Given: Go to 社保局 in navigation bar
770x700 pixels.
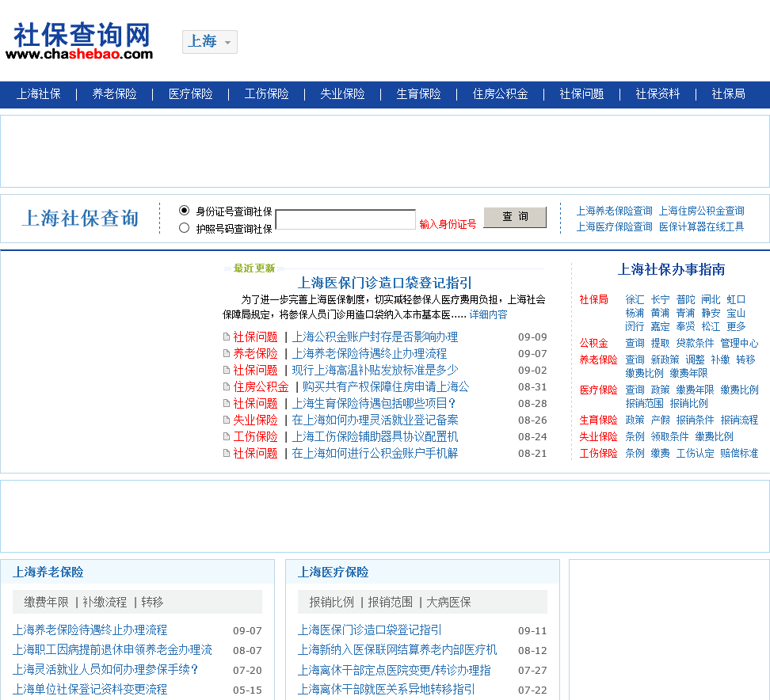Looking at the screenshot, I should point(728,94).
